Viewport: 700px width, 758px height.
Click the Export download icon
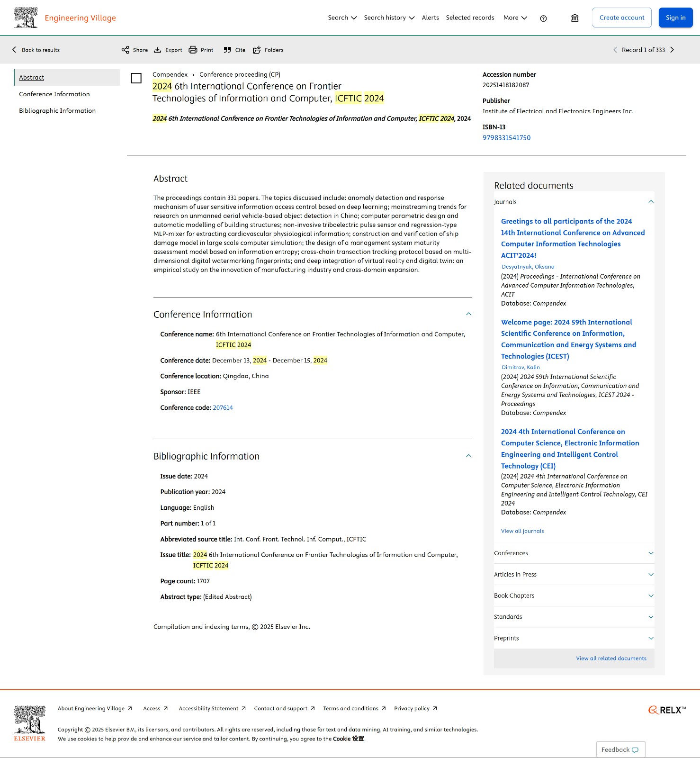pyautogui.click(x=157, y=50)
